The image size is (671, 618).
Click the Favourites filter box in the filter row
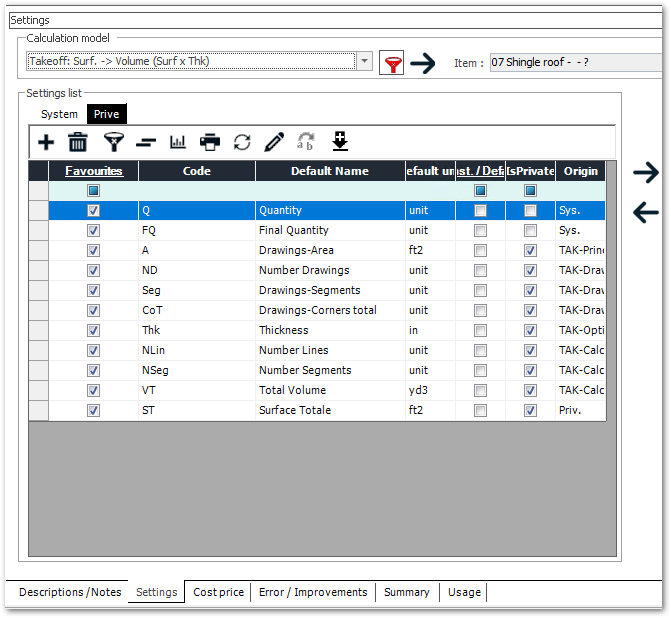point(93,190)
